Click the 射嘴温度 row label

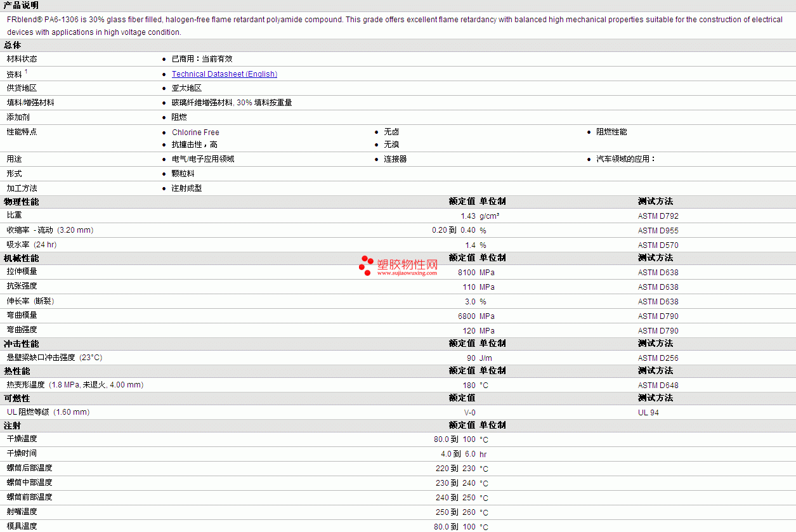(22, 512)
